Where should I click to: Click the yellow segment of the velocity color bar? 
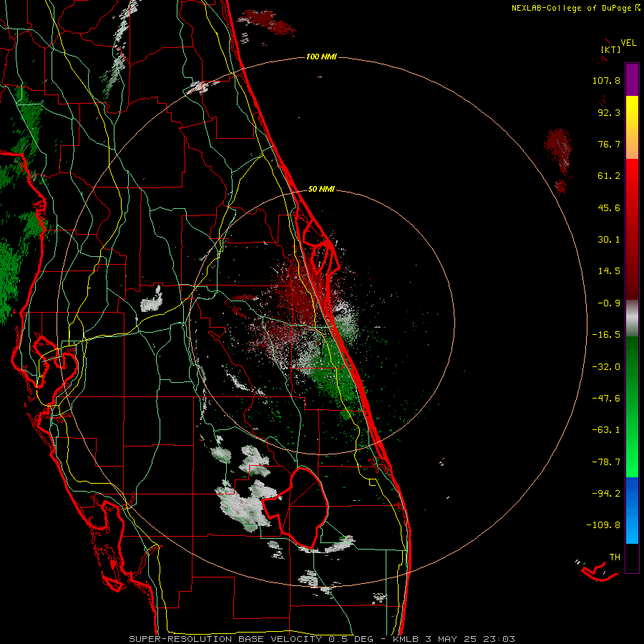[632, 127]
